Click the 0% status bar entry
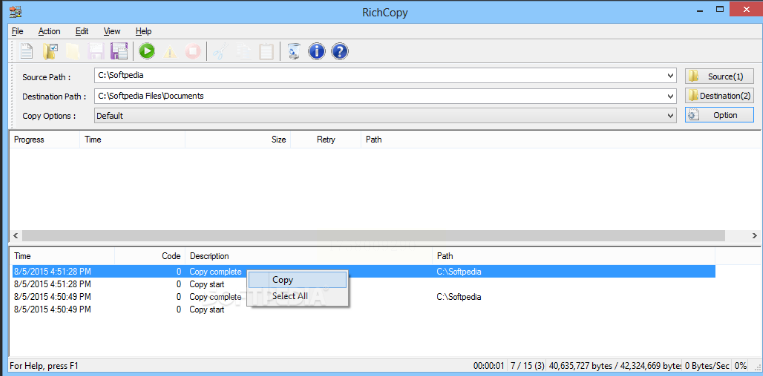Image resolution: width=763 pixels, height=376 pixels. click(741, 365)
